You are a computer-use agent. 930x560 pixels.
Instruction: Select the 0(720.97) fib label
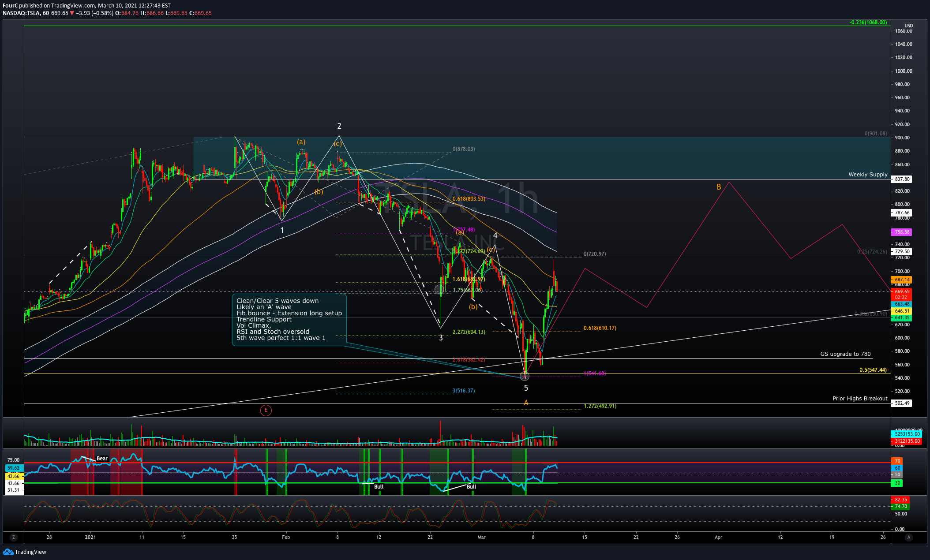[x=595, y=254]
